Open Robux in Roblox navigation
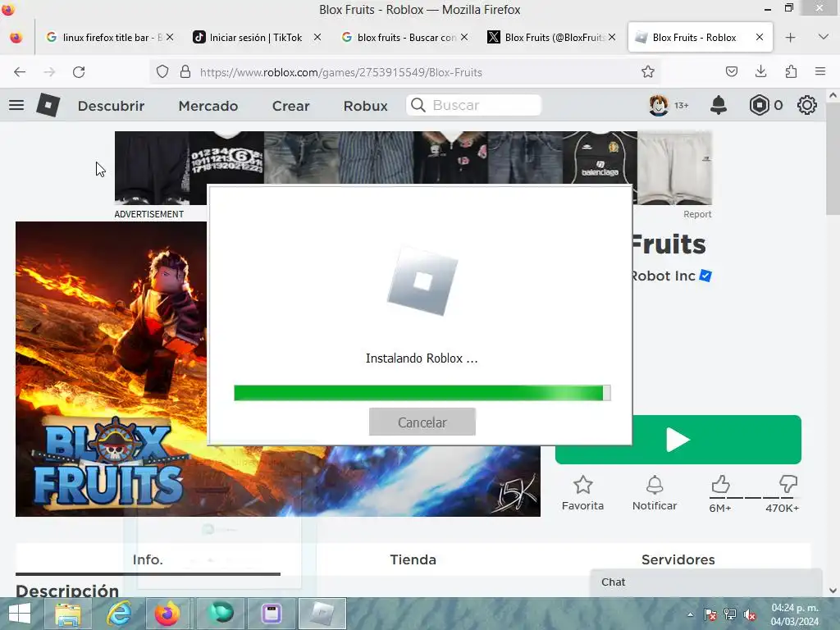This screenshot has height=630, width=840. [365, 106]
